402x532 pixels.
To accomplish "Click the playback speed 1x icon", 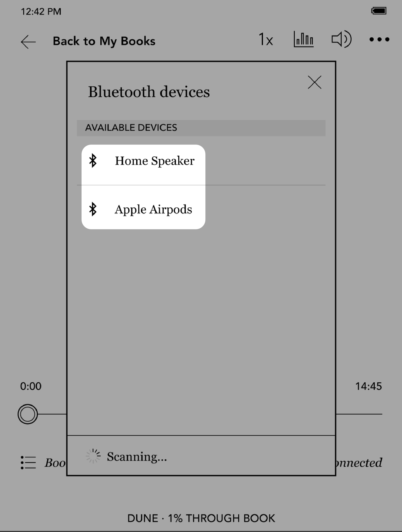I will coord(266,40).
